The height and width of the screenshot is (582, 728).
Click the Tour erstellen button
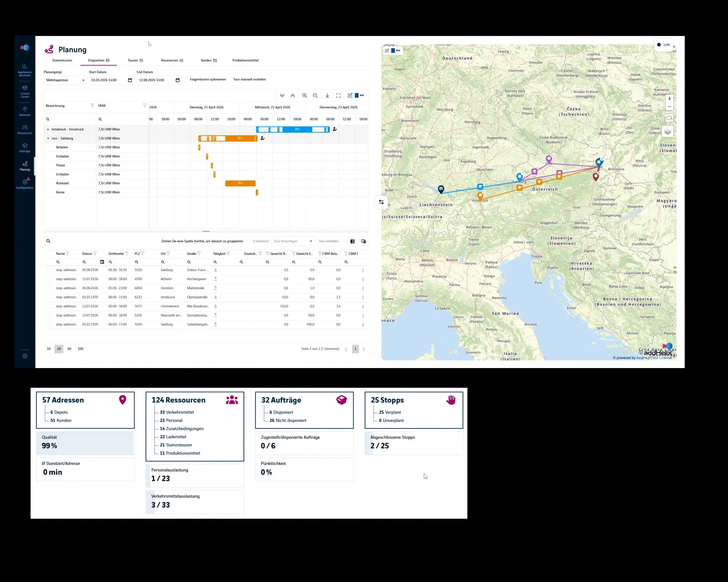click(x=328, y=241)
